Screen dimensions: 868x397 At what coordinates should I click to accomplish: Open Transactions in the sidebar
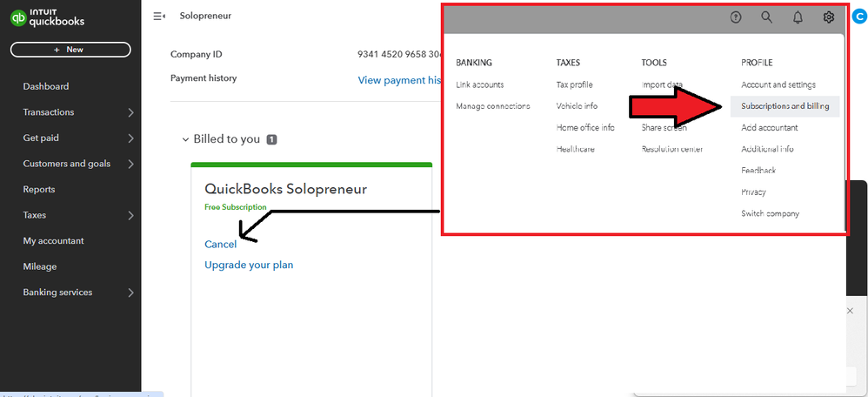[x=48, y=112]
